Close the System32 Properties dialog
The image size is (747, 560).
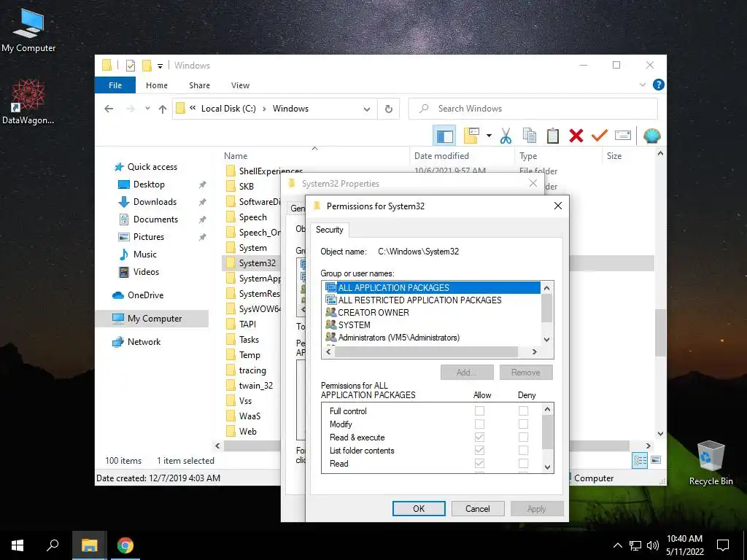(533, 183)
